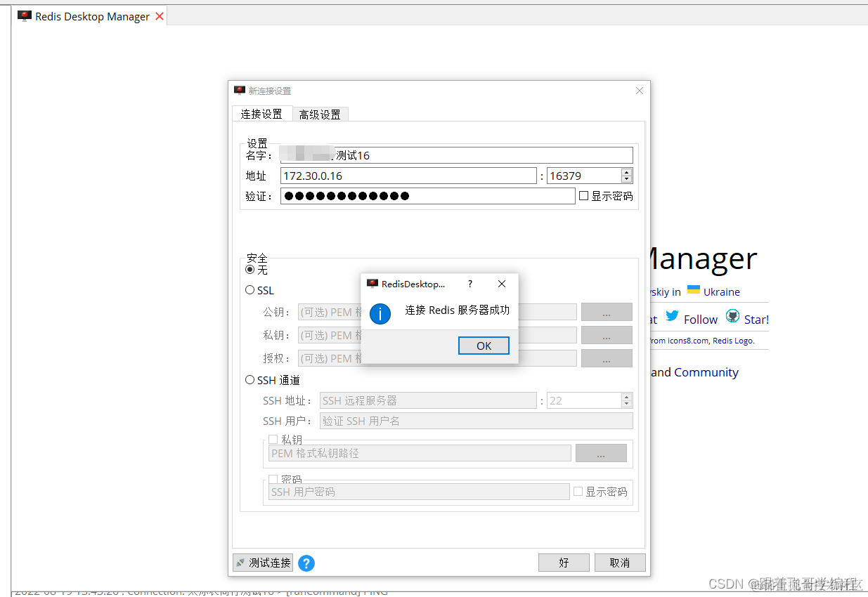Open the Ukraine link
Screen dimensions: 868x597
pos(721,292)
